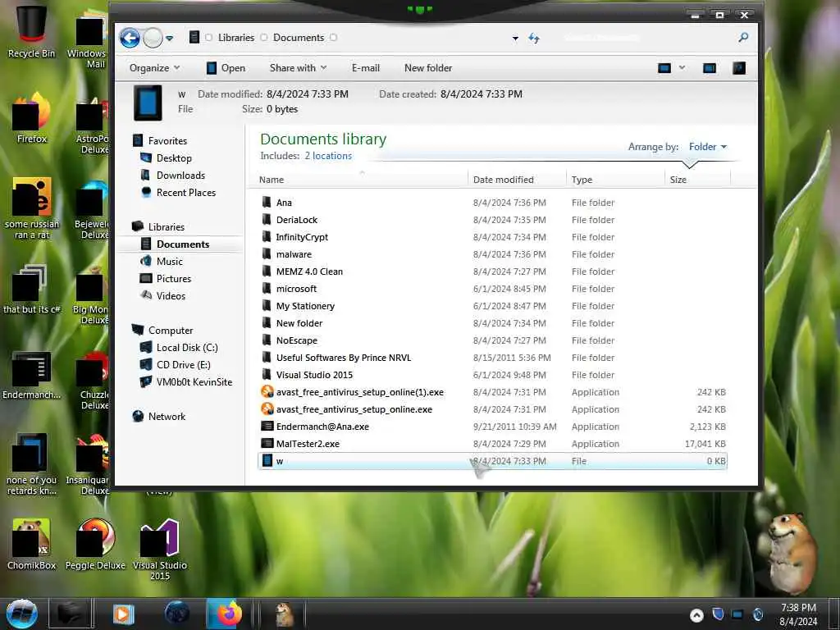Expand the Share with menu
840x630 pixels.
pos(298,68)
